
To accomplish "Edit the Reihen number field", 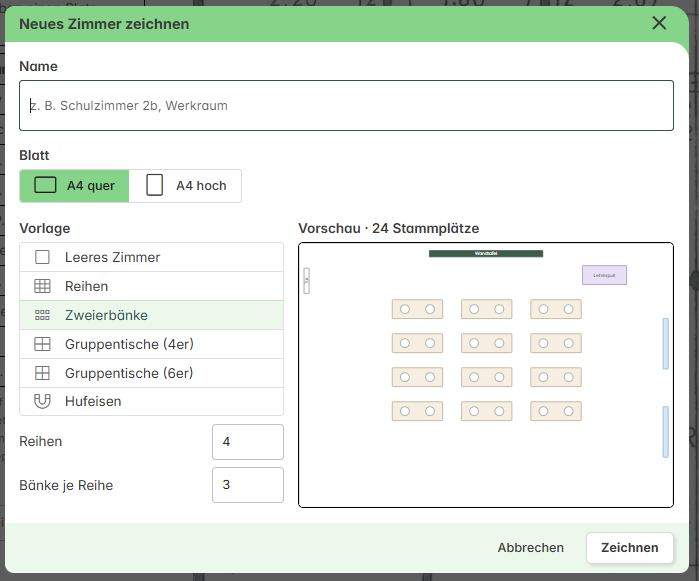I will 248,442.
